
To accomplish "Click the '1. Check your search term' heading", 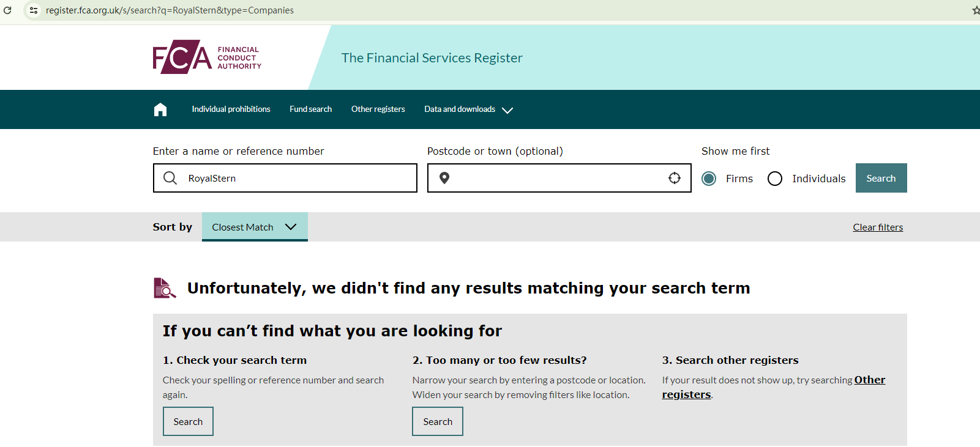I will (235, 360).
